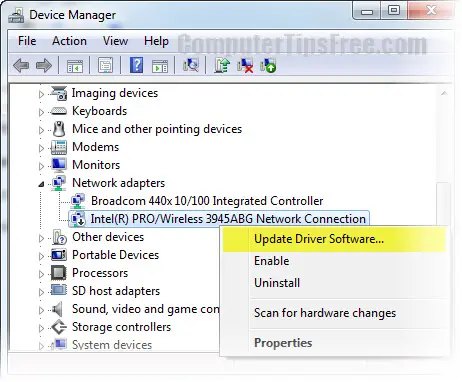Choose Properties from the context menu
This screenshot has height=382, width=462.
coord(334,343)
